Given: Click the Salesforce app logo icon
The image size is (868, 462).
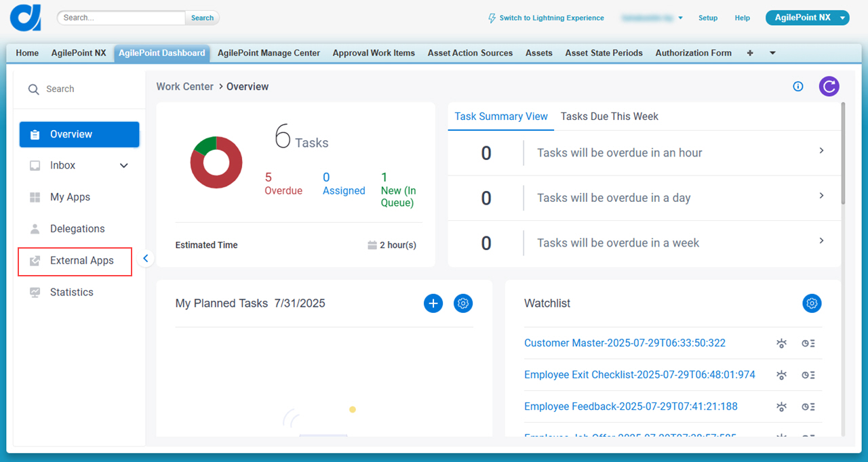Looking at the screenshot, I should pos(26,17).
